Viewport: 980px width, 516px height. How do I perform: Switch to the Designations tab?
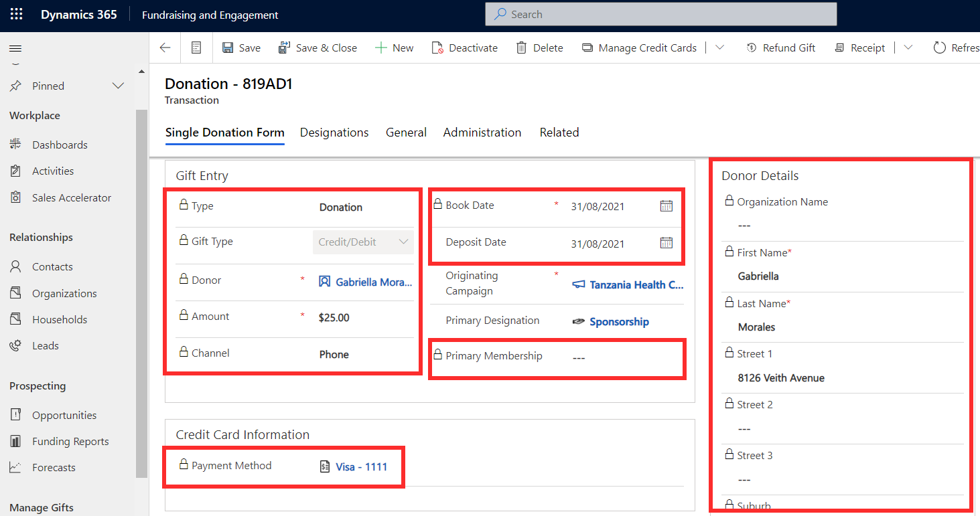click(334, 133)
